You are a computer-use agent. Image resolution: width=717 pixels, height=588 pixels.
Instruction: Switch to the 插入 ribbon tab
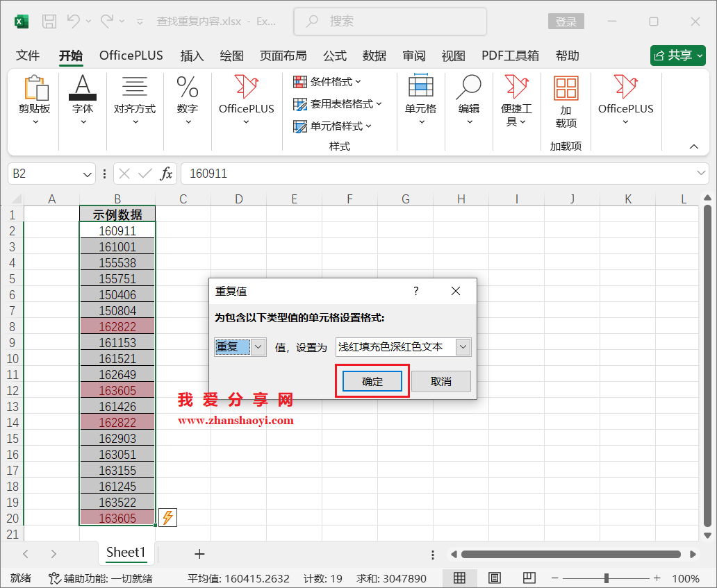point(192,56)
